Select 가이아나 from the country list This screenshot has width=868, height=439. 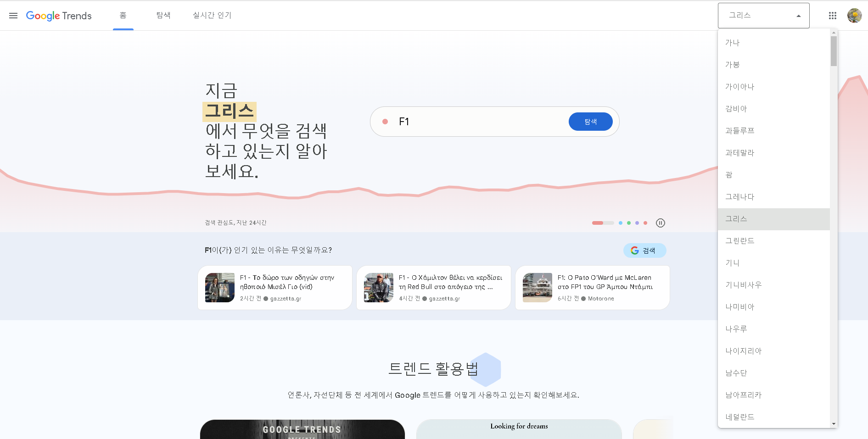point(774,87)
